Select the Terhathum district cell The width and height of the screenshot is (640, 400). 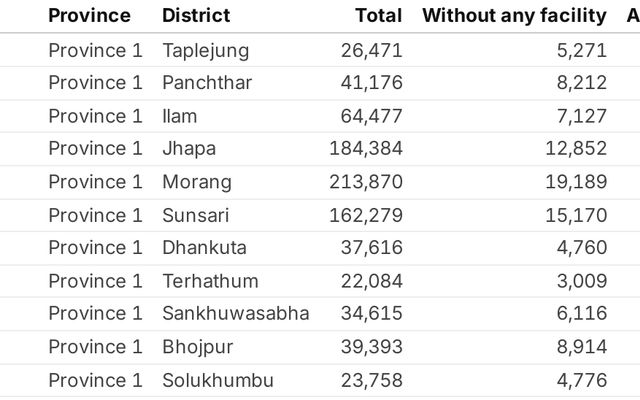coord(210,281)
